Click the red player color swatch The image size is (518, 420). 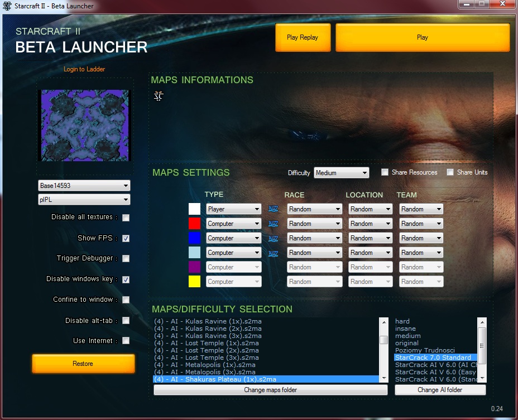pos(194,224)
